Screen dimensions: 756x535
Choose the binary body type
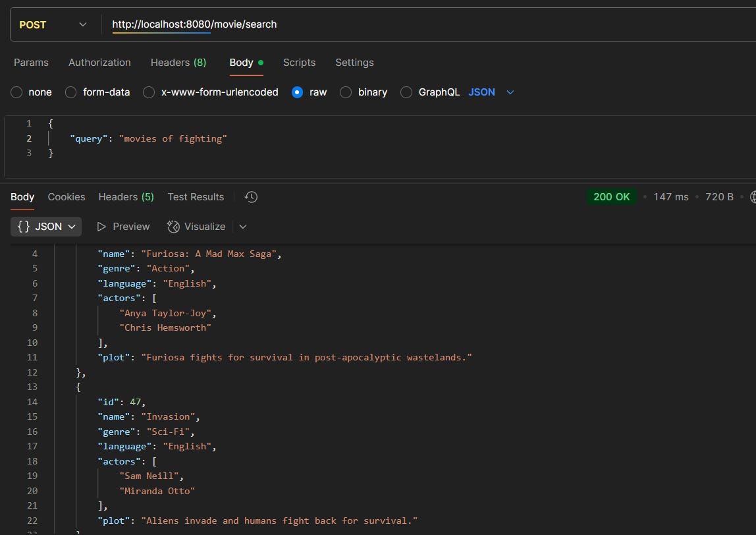coord(346,92)
